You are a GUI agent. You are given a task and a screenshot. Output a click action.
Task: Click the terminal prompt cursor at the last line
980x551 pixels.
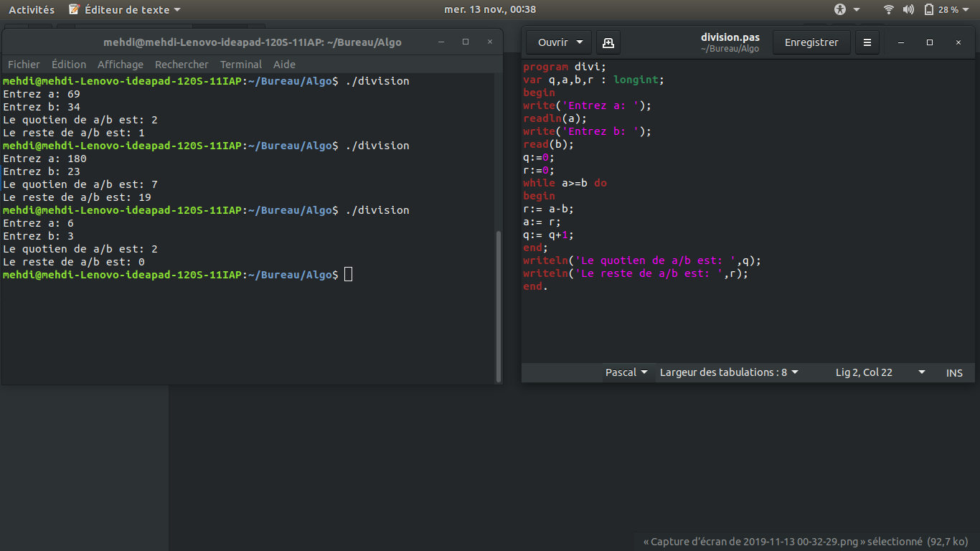[x=349, y=275]
